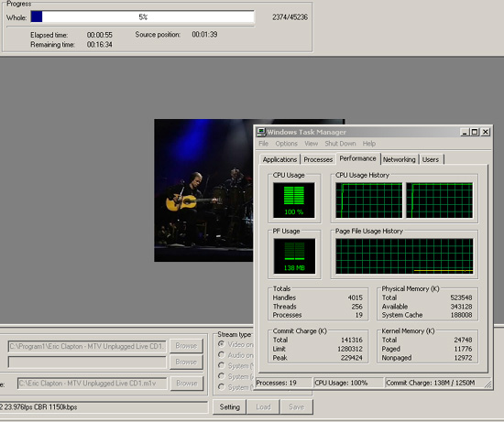Close the Windows Task Manager window
This screenshot has width=504, height=422.
486,132
